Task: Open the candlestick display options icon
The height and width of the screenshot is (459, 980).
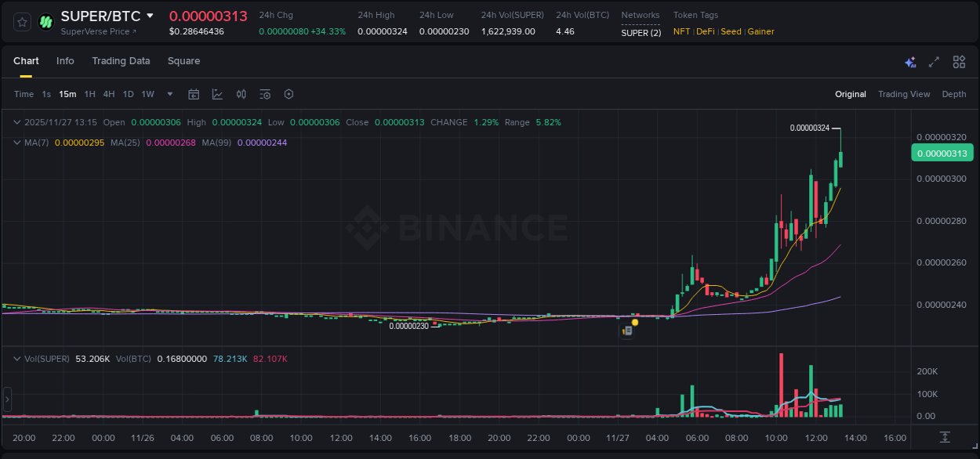Action: coord(241,94)
